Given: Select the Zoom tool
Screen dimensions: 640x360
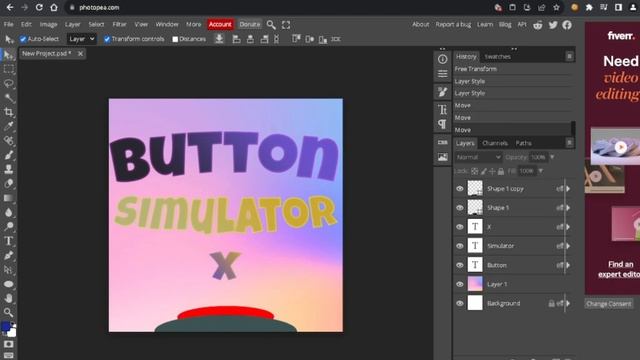Looking at the screenshot, I should pyautogui.click(x=9, y=313).
